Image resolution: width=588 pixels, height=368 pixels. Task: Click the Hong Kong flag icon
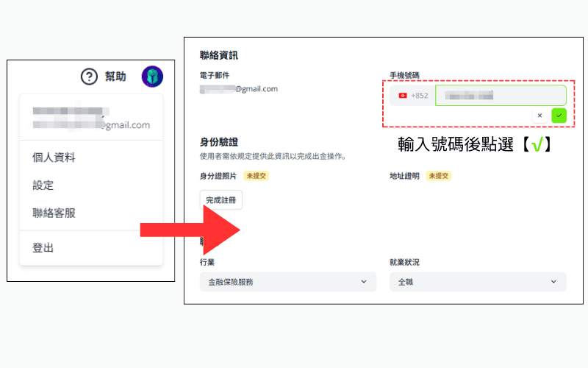[403, 96]
